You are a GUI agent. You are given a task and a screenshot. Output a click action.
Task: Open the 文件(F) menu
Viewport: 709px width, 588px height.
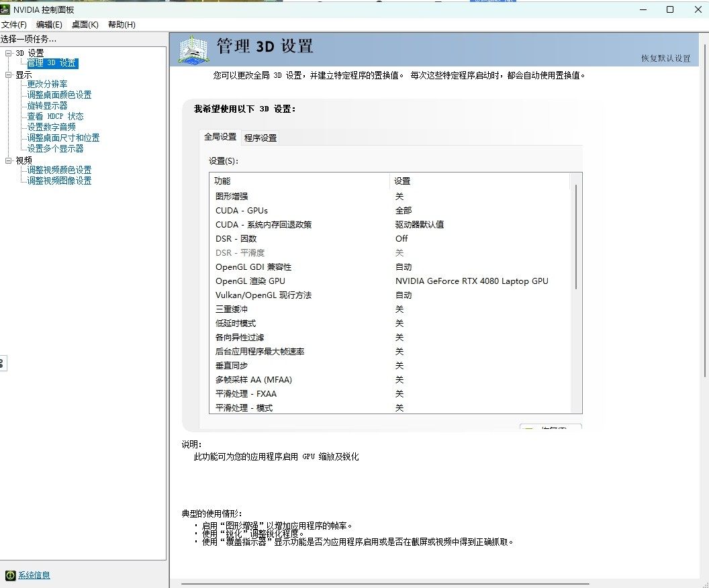(14, 24)
